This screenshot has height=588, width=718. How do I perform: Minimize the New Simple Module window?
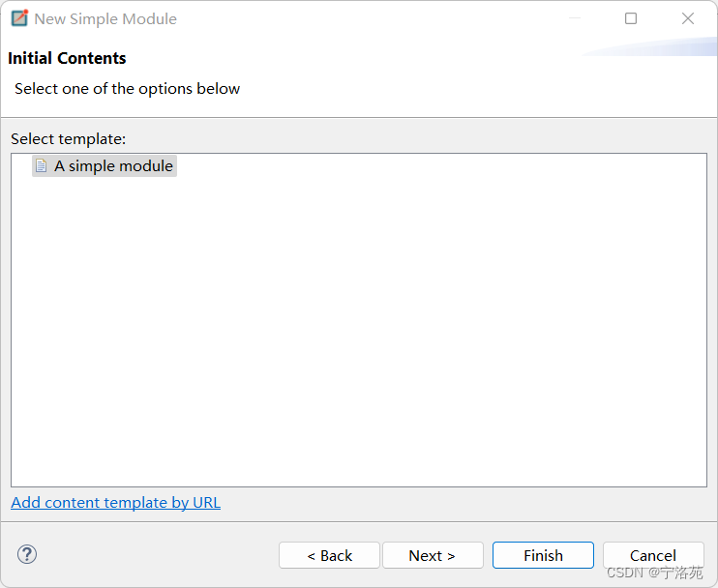[575, 18]
